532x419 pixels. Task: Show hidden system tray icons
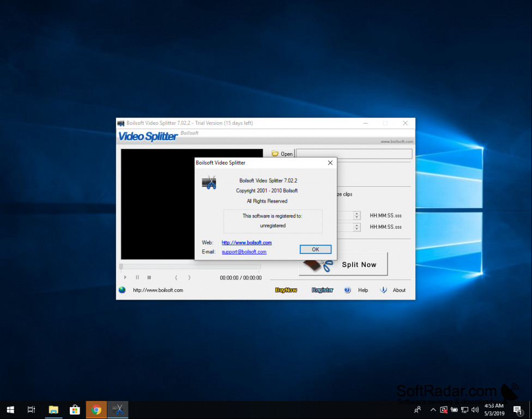pos(433,410)
